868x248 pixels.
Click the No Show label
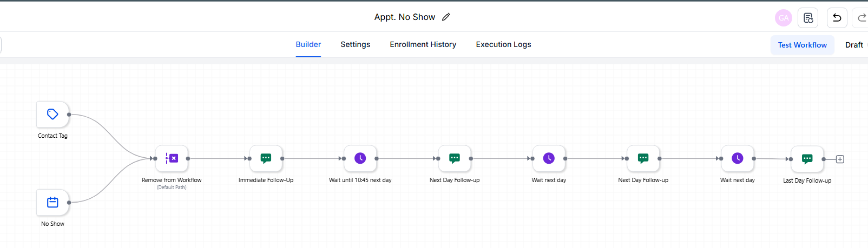click(x=52, y=224)
